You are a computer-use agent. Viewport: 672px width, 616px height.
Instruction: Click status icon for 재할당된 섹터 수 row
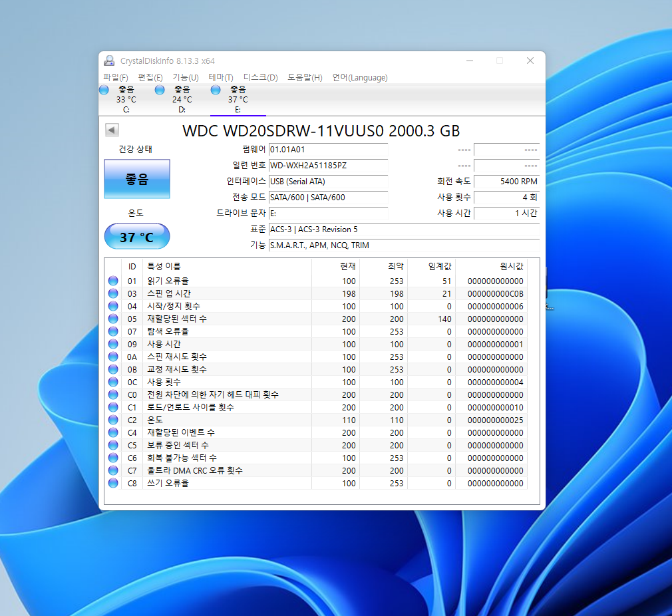click(113, 319)
